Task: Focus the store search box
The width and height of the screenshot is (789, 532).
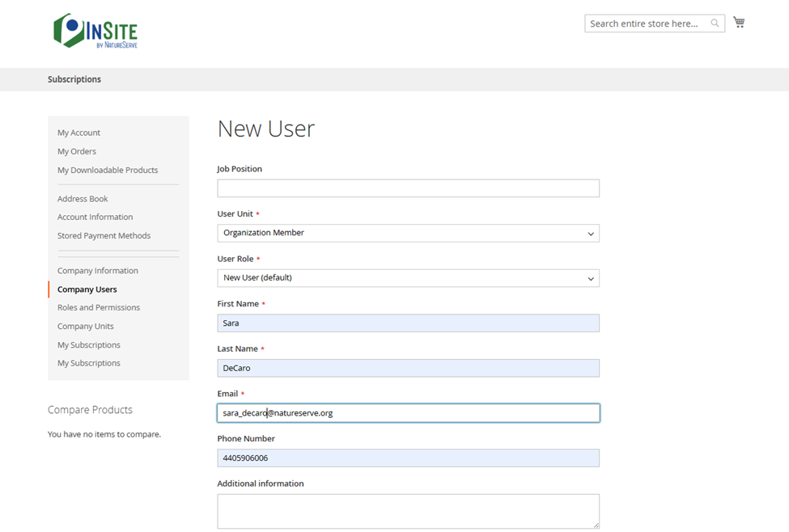Action: tap(654, 23)
